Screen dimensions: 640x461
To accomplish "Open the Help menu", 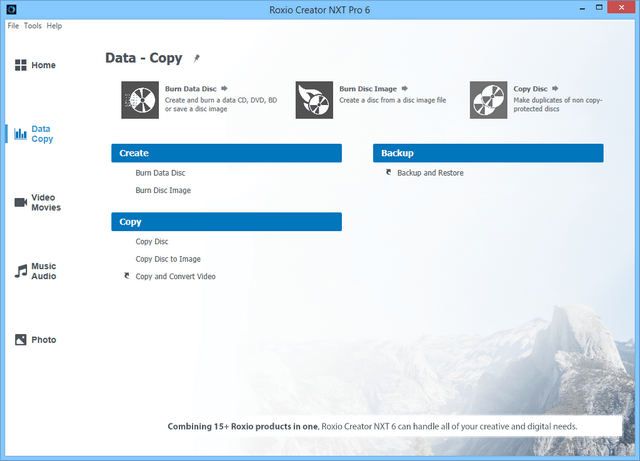I will (x=54, y=26).
